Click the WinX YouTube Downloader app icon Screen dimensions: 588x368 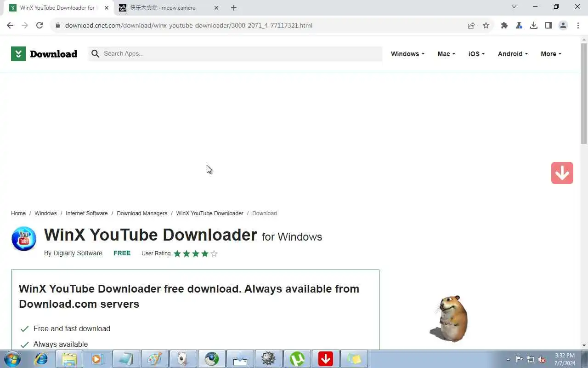pyautogui.click(x=24, y=239)
